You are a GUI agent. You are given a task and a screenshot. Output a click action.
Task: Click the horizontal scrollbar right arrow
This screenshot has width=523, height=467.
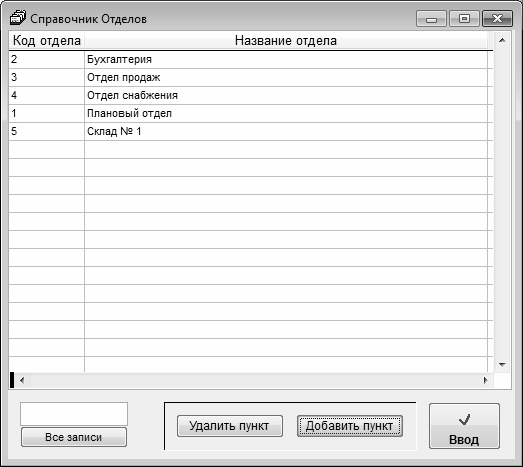pos(486,380)
